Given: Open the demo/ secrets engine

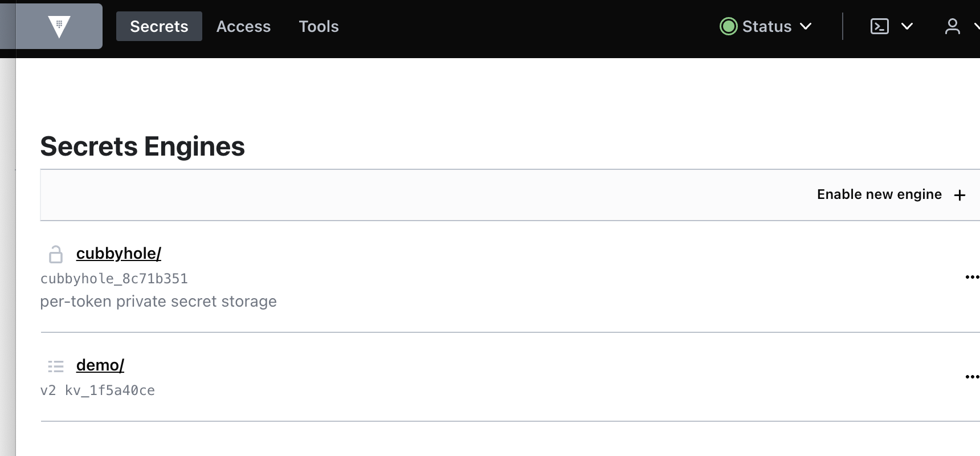Looking at the screenshot, I should pos(100,365).
